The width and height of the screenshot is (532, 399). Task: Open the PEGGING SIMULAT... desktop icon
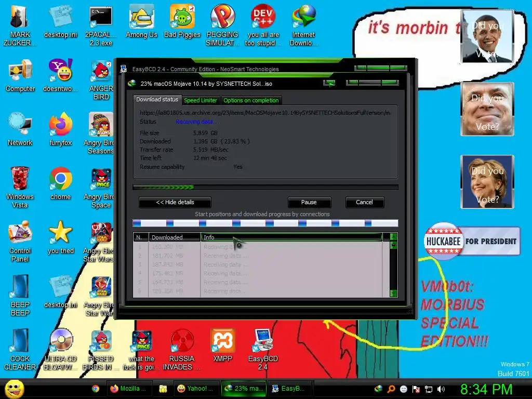[222, 25]
